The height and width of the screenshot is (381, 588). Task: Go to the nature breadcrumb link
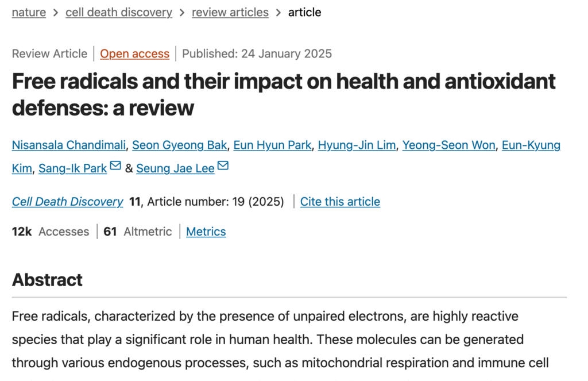29,12
